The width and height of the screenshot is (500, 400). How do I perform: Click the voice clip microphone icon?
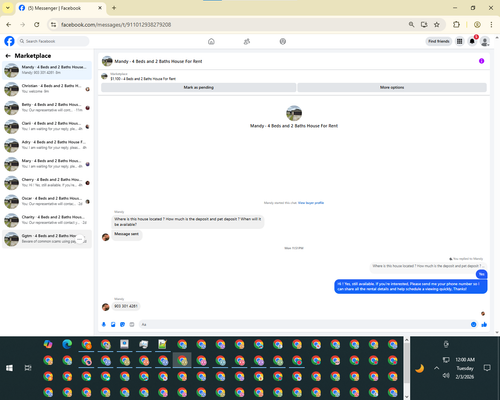(x=104, y=324)
